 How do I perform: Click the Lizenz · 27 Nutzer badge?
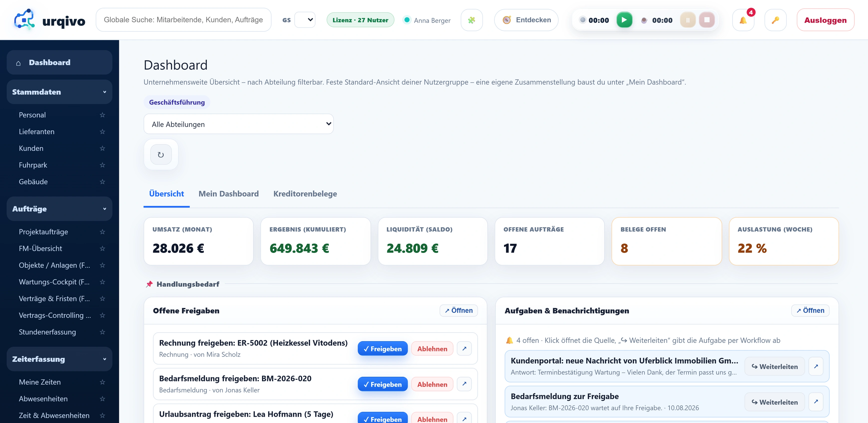point(360,20)
